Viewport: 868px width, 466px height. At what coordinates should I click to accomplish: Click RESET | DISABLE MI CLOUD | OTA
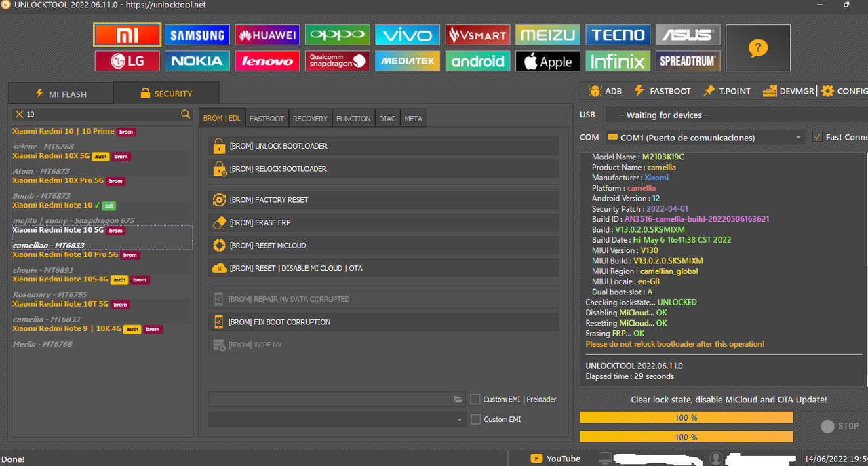coord(383,268)
